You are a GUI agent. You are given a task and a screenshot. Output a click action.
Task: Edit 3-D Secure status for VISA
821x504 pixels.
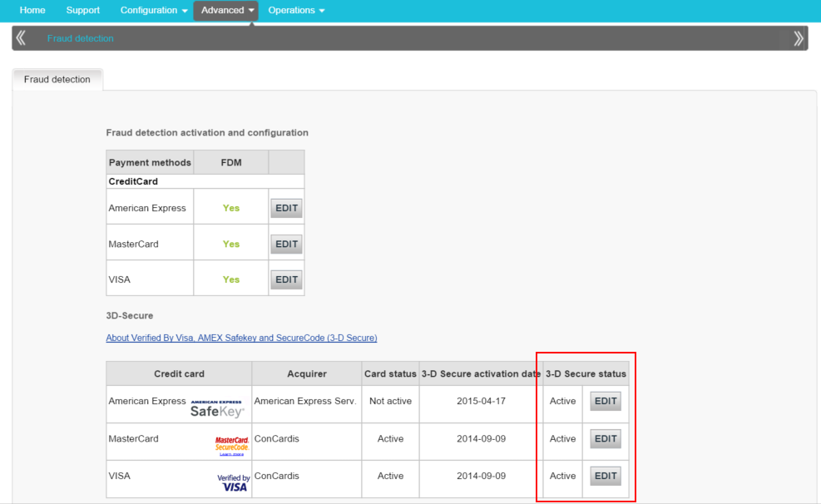[606, 477]
